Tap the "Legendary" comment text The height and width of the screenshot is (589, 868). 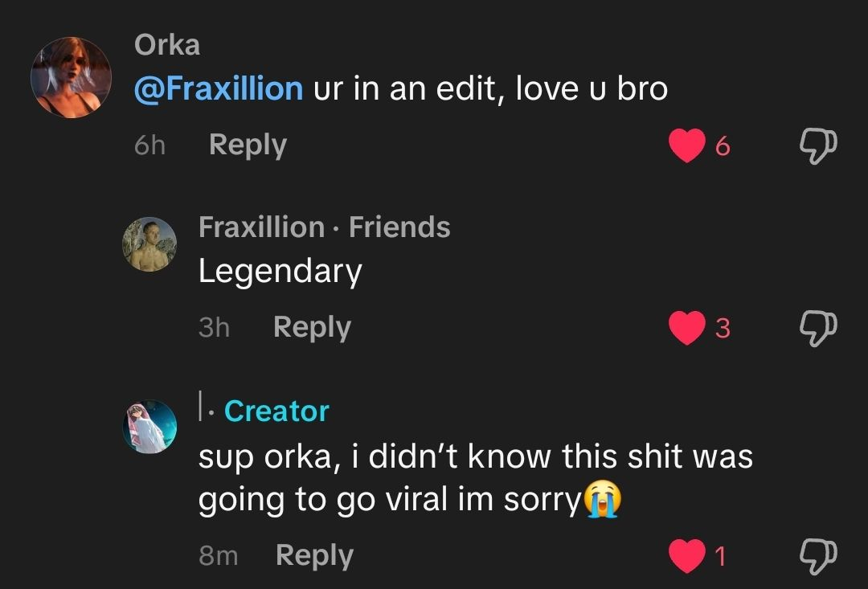pyautogui.click(x=280, y=272)
